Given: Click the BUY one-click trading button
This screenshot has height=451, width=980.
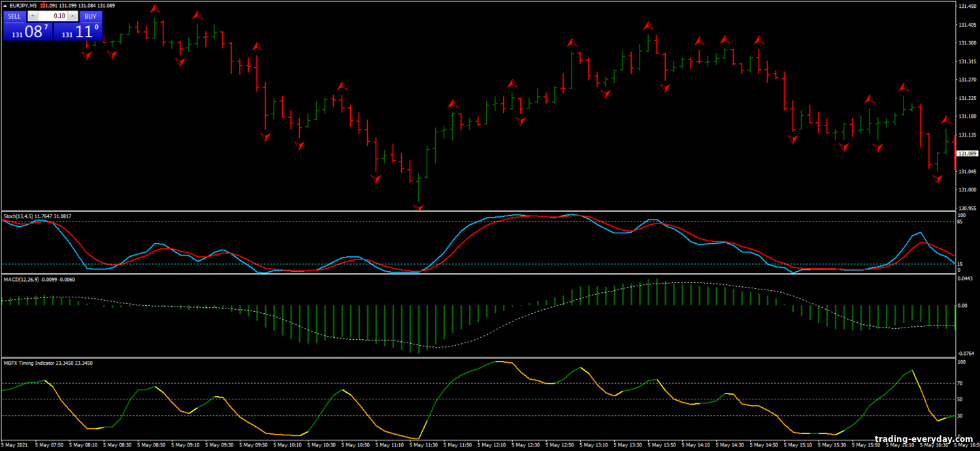Looking at the screenshot, I should click(x=91, y=16).
